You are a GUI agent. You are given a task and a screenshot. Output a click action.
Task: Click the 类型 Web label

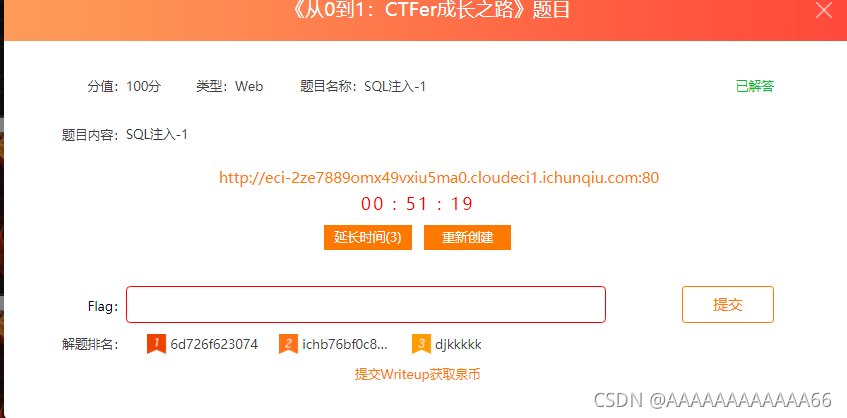click(230, 86)
